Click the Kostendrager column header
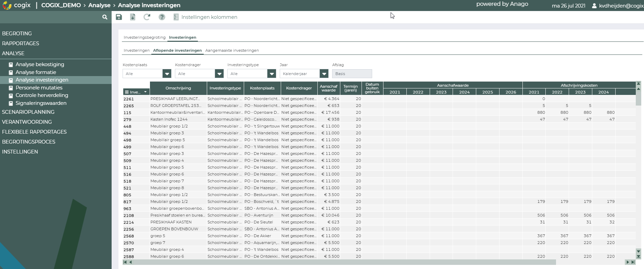Viewport: 644px width, 269px height. 299,88
